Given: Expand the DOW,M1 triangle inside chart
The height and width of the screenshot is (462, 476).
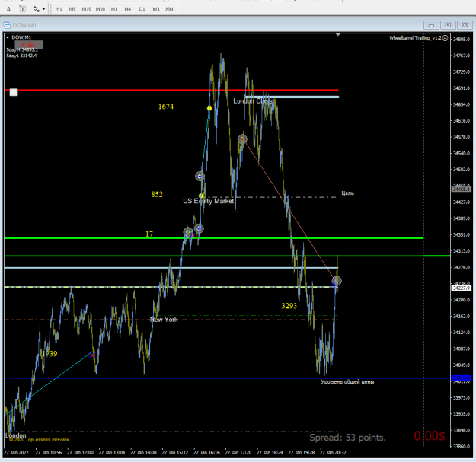Looking at the screenshot, I should coord(8,37).
